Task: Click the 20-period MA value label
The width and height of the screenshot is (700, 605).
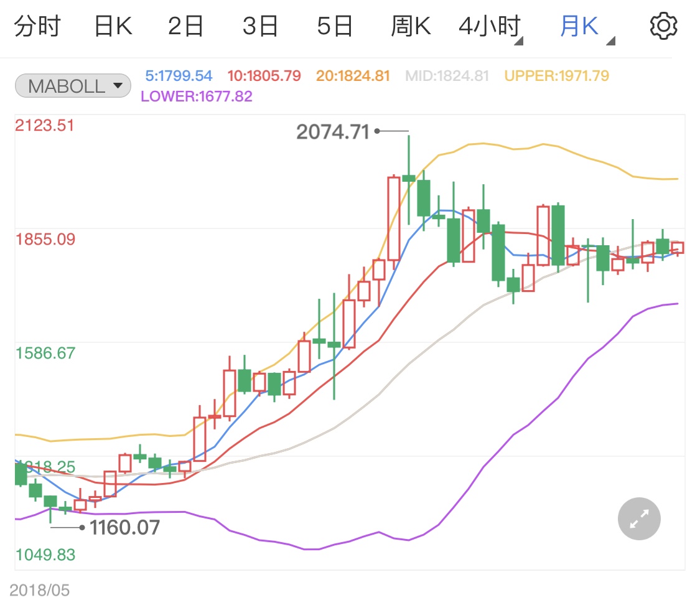Action: click(353, 76)
